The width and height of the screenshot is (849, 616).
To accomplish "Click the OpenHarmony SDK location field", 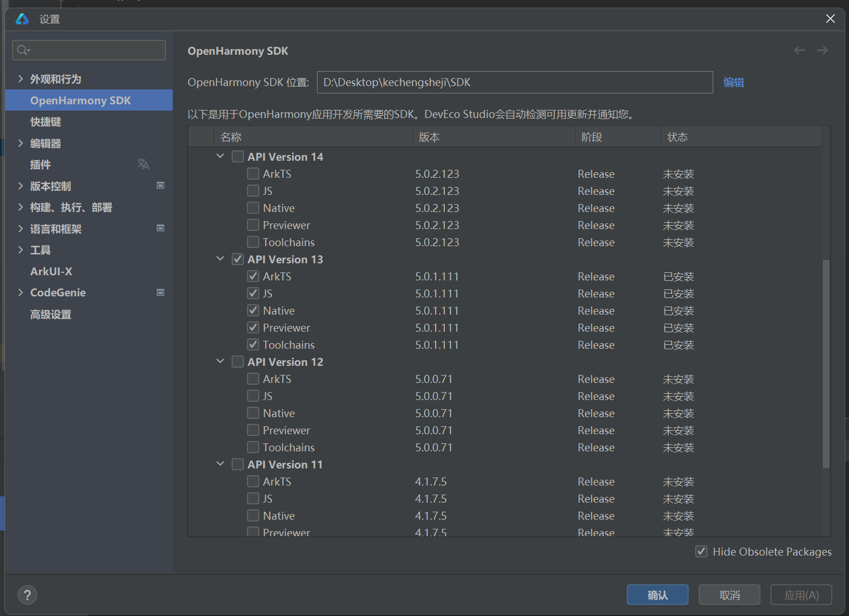I will 515,82.
